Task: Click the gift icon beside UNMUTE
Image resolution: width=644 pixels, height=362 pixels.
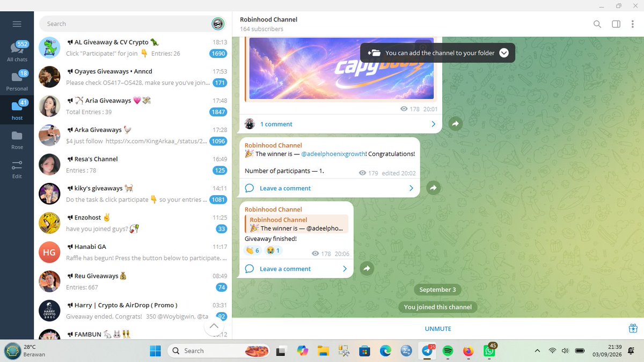Action: [633, 328]
